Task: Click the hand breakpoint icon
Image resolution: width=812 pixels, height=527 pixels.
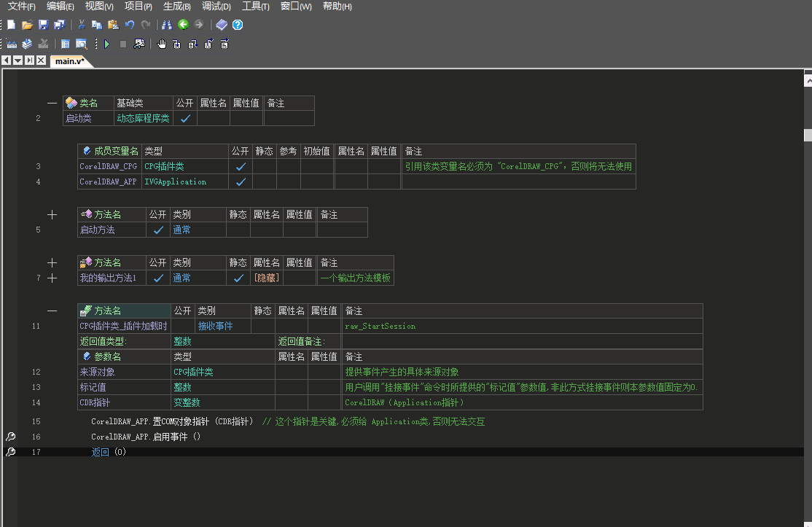Action: click(162, 44)
